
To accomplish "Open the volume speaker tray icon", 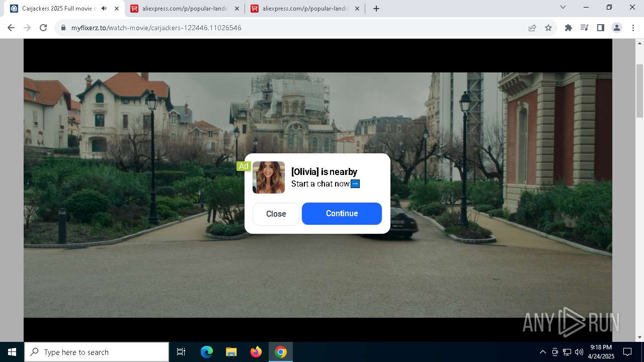I will 579,352.
